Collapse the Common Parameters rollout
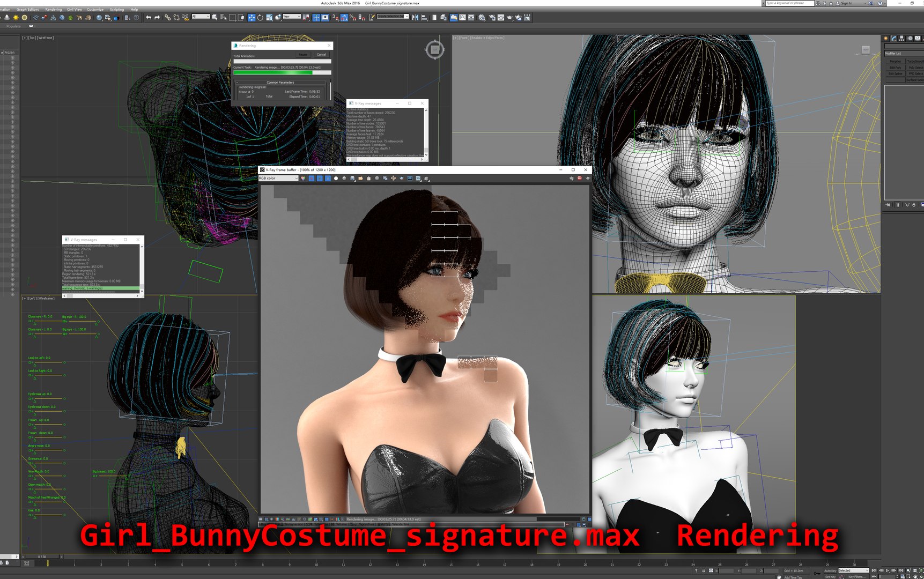The image size is (924, 579). point(280,83)
